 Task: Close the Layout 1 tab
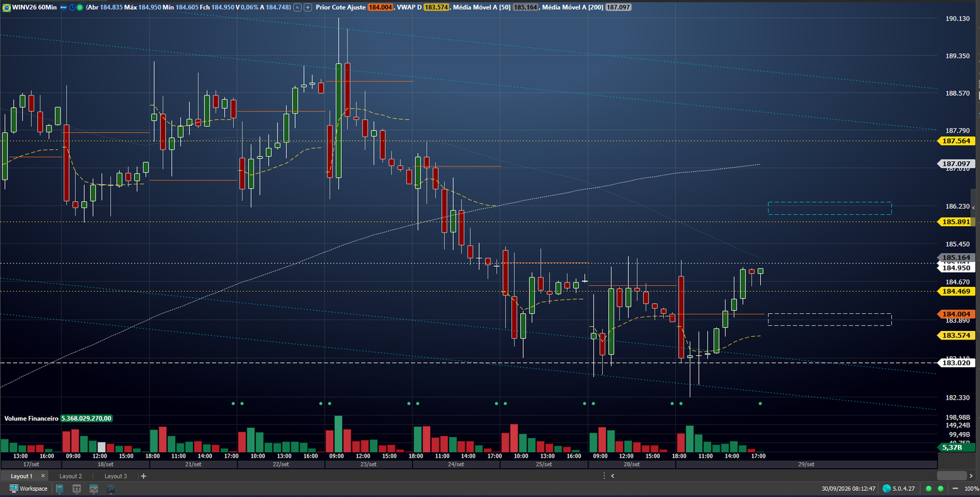tap(43, 476)
